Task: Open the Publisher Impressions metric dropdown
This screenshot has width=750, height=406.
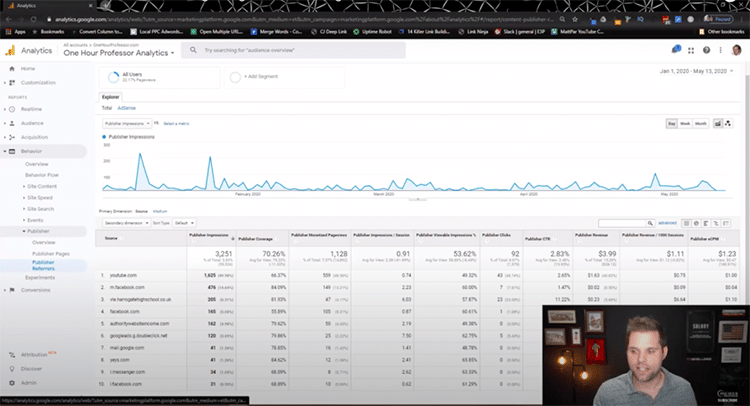Action: tap(126, 122)
